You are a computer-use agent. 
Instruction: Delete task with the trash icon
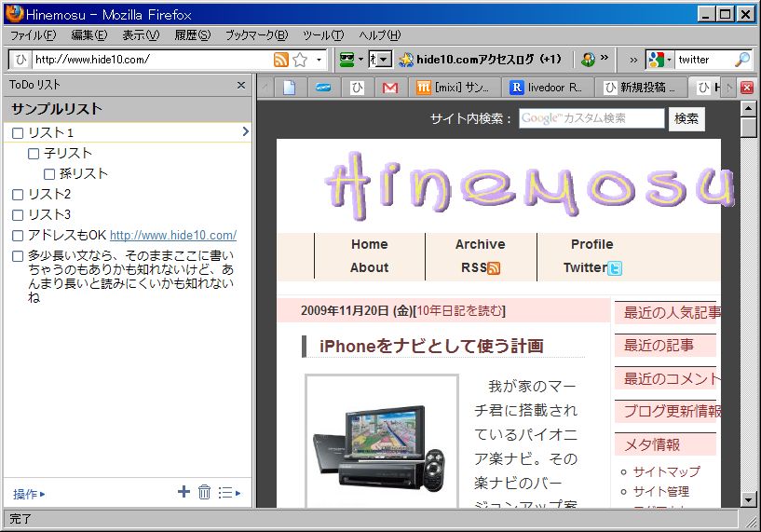click(204, 492)
